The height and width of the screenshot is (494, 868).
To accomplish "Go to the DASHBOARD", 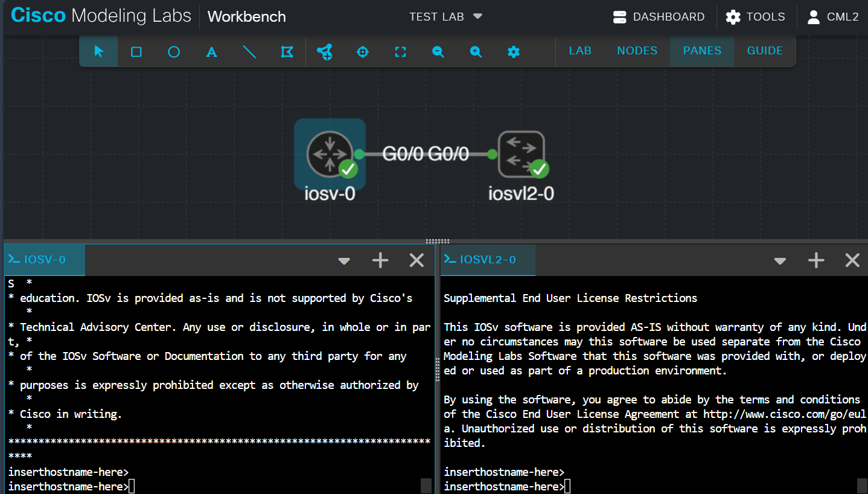I will coord(659,17).
